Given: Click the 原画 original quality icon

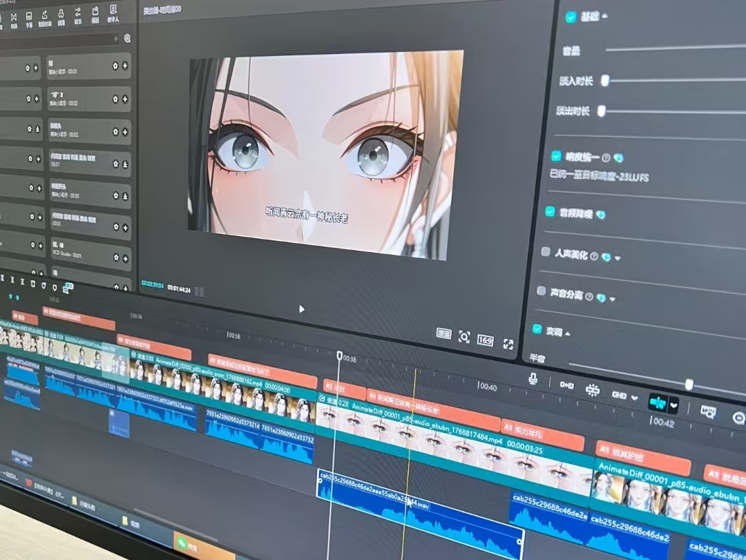Looking at the screenshot, I should (x=444, y=334).
